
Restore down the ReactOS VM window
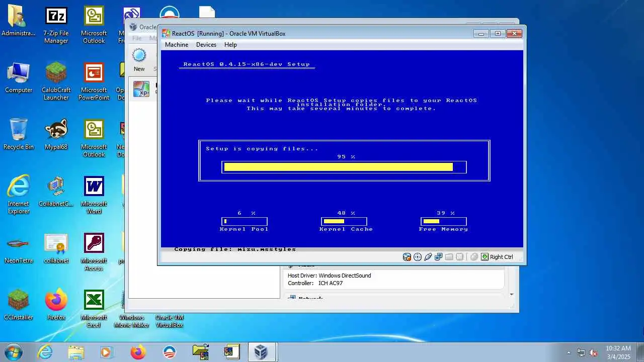[498, 33]
